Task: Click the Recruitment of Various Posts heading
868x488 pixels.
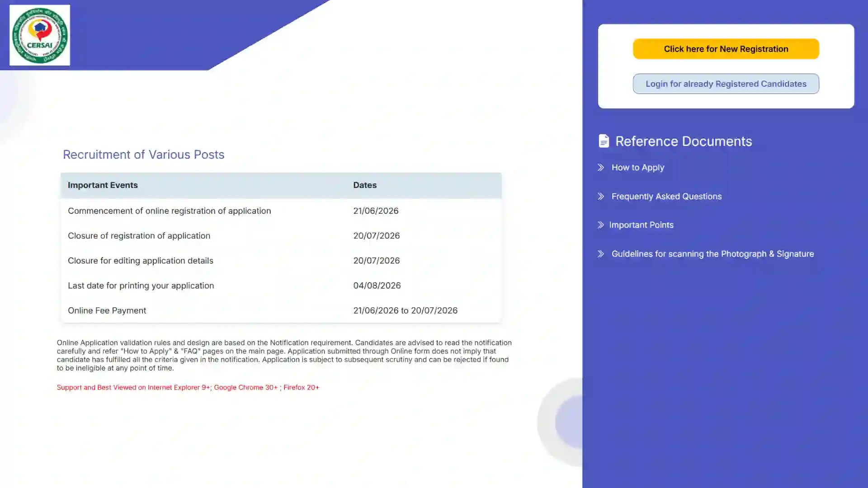Action: click(x=143, y=155)
